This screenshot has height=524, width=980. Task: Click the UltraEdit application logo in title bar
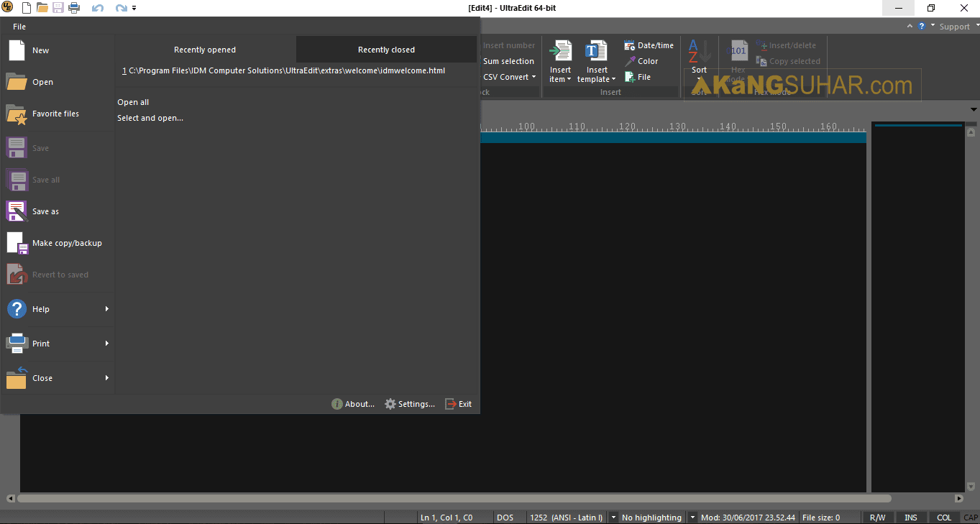pyautogui.click(x=8, y=8)
